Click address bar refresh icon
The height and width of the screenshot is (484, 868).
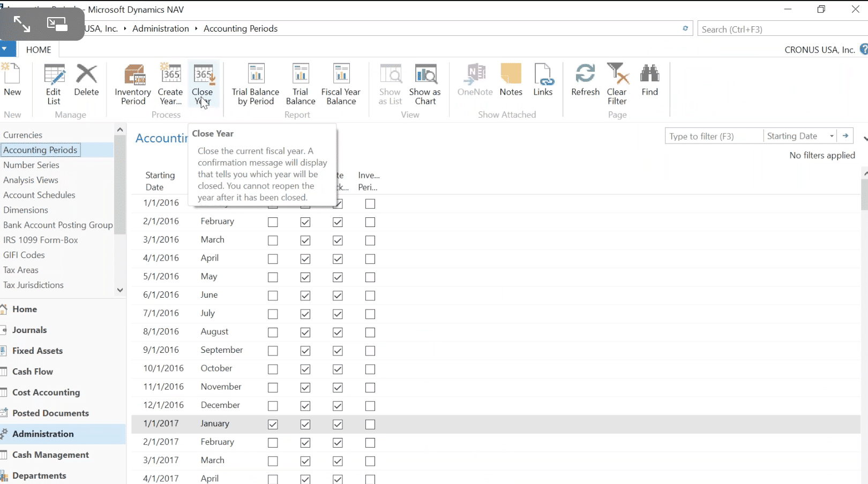tap(685, 28)
